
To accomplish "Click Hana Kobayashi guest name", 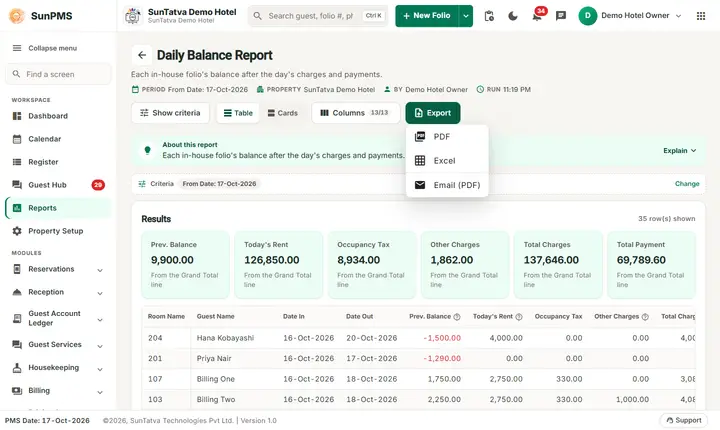I will 225,338.
